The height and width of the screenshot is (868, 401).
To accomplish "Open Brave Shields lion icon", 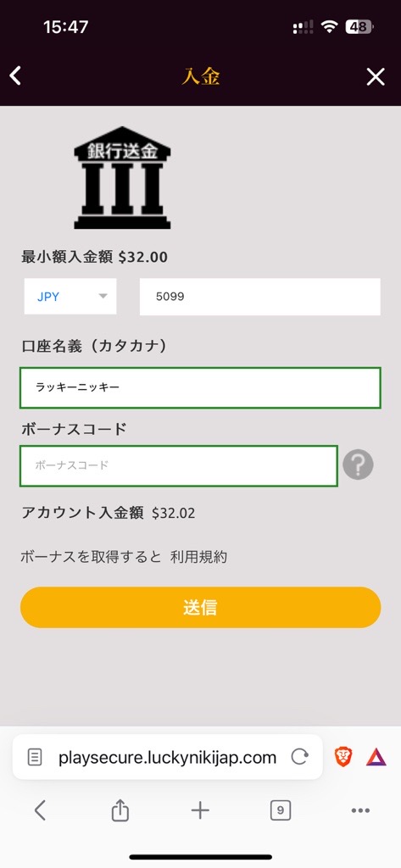I will pos(343,757).
